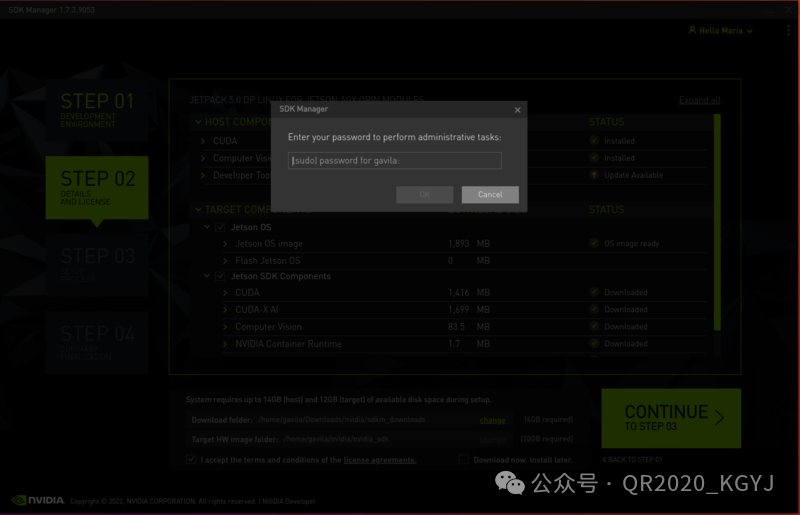Expand the host Computer Vision row
This screenshot has width=800, height=515.
click(x=203, y=158)
